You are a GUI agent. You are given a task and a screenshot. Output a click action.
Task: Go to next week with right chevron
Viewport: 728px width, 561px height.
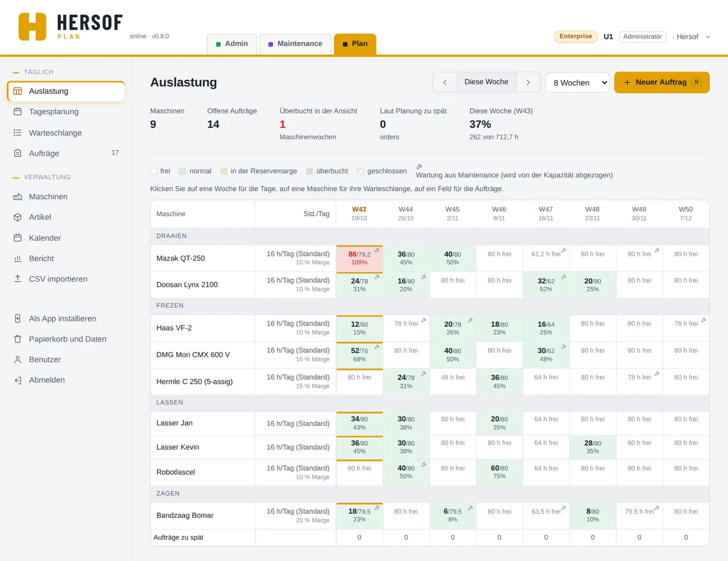tap(528, 82)
